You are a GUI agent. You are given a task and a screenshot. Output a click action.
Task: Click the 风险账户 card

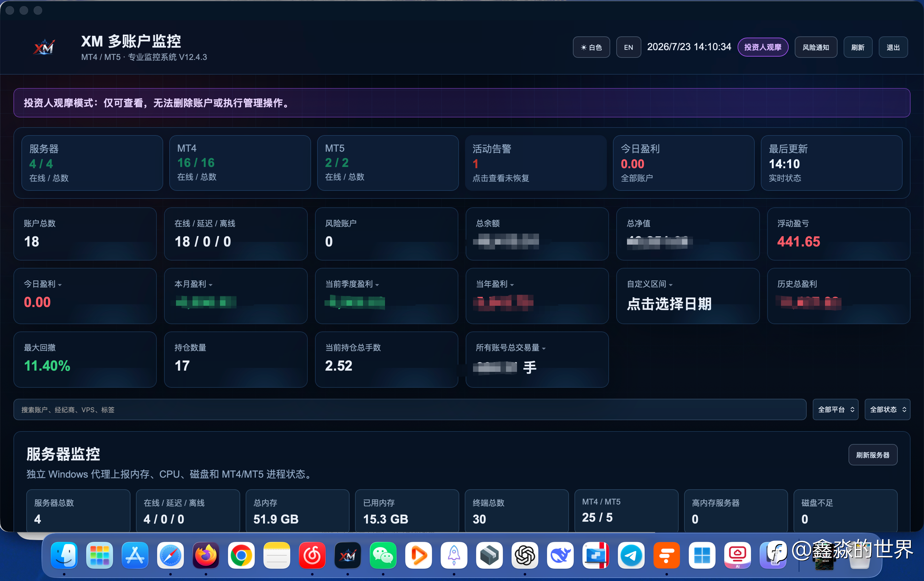pyautogui.click(x=387, y=234)
